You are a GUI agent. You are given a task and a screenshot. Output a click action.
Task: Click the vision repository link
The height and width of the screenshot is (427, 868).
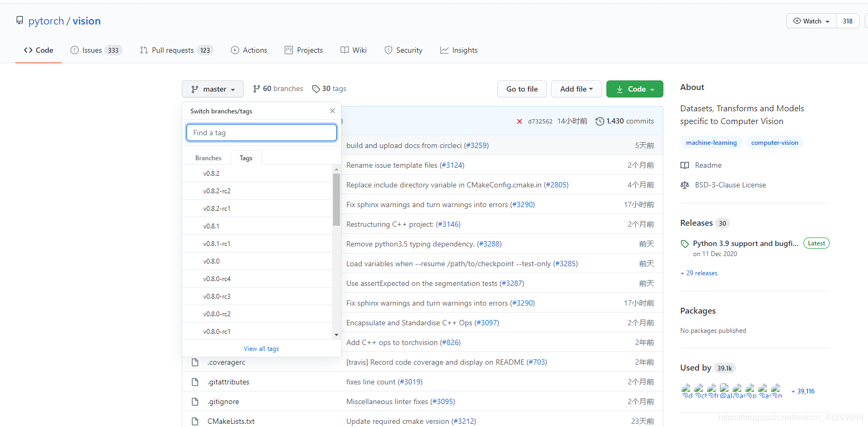click(86, 21)
